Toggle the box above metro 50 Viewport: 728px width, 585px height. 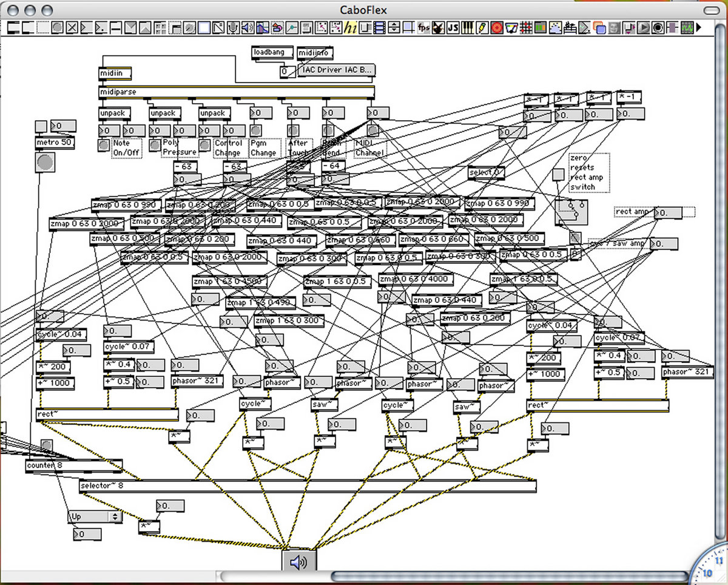41,126
